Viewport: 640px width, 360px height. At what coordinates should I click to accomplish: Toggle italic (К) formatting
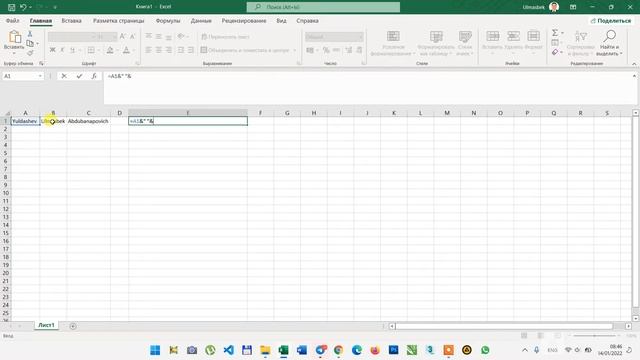(x=62, y=50)
